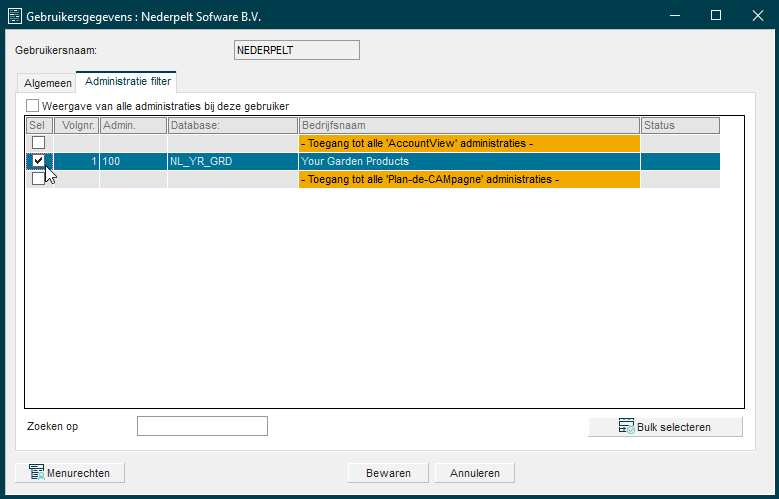Sort by the Bedrijfsnaam column header

[468, 125]
